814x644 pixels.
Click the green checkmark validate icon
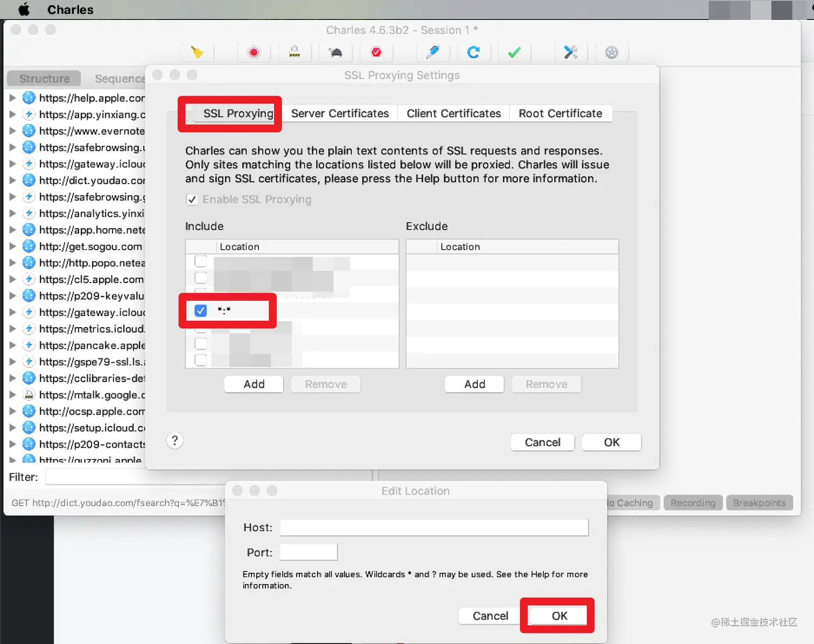[514, 52]
